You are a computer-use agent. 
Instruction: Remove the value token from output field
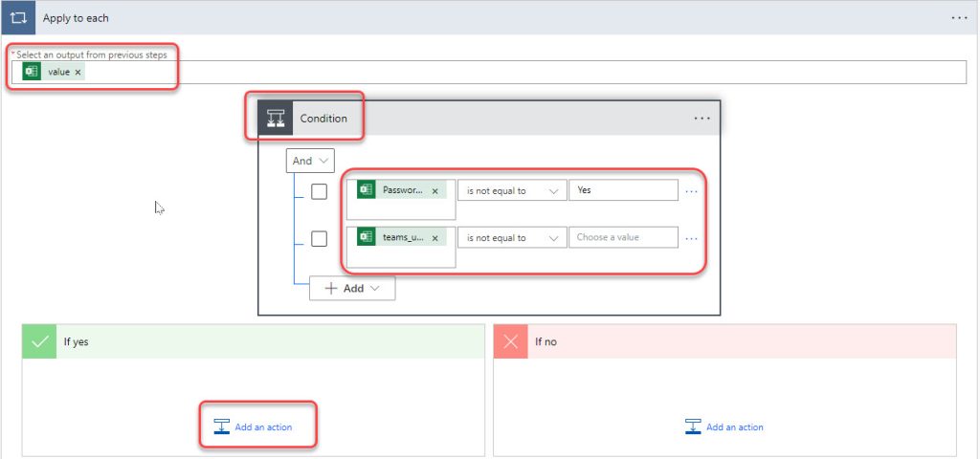coord(78,73)
